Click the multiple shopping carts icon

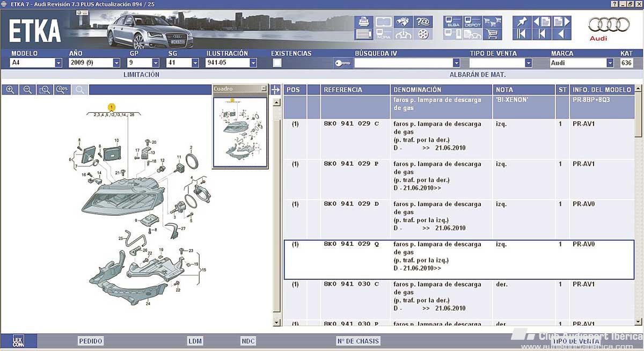[492, 22]
